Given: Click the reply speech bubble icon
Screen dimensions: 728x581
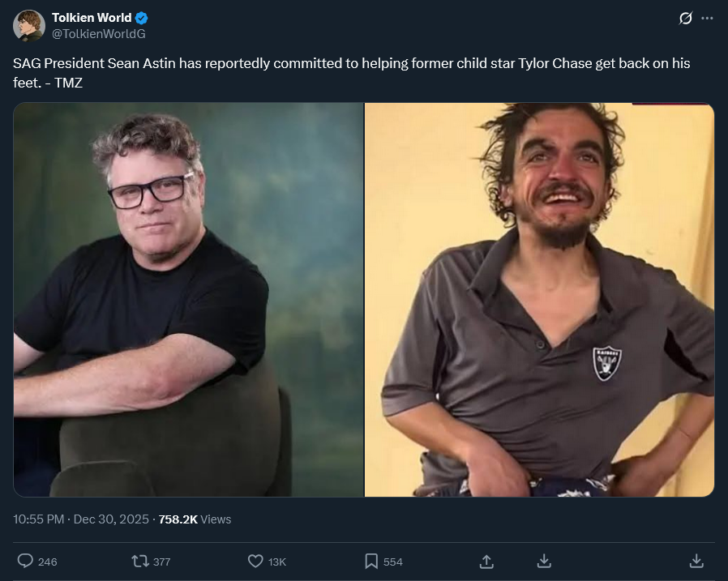Looking at the screenshot, I should tap(25, 561).
